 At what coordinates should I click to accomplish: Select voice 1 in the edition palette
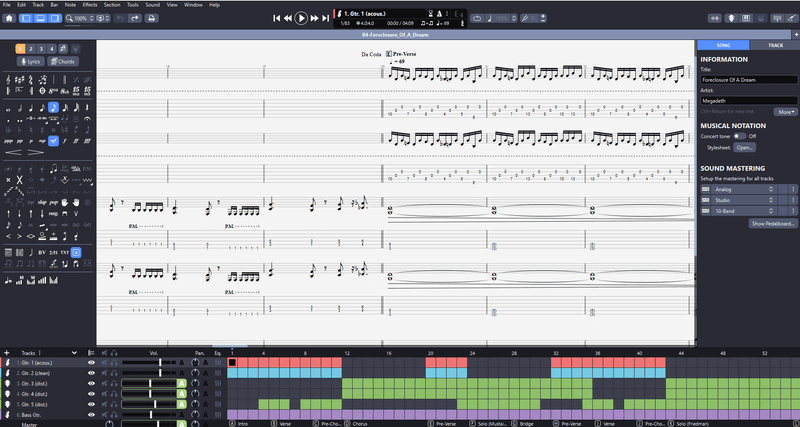coord(21,48)
